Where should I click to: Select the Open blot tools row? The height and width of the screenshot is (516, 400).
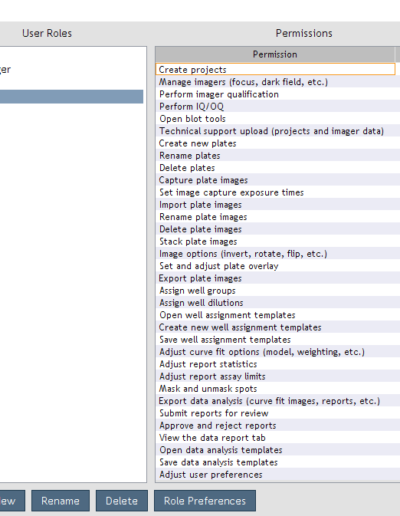click(278, 119)
